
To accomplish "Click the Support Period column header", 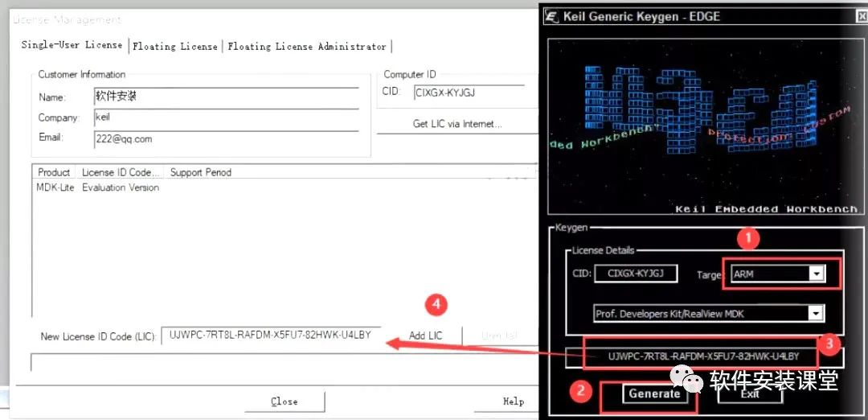I will [x=200, y=172].
